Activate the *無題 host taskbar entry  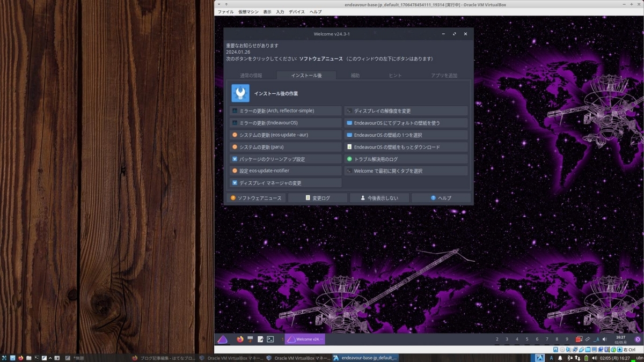coord(97,358)
